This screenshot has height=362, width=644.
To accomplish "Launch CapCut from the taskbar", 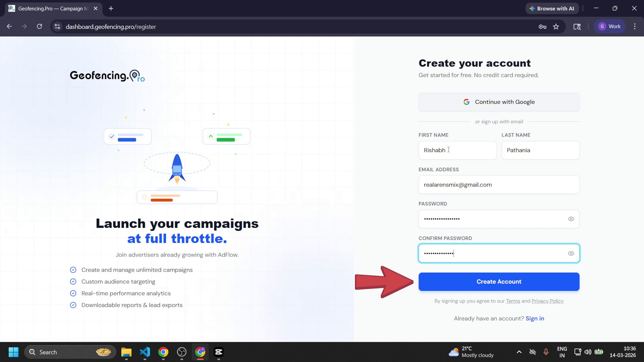I will coord(219,352).
